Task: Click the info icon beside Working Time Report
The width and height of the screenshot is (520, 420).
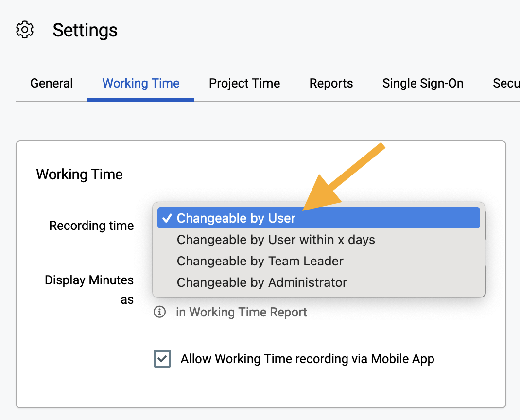Action: coord(159,312)
